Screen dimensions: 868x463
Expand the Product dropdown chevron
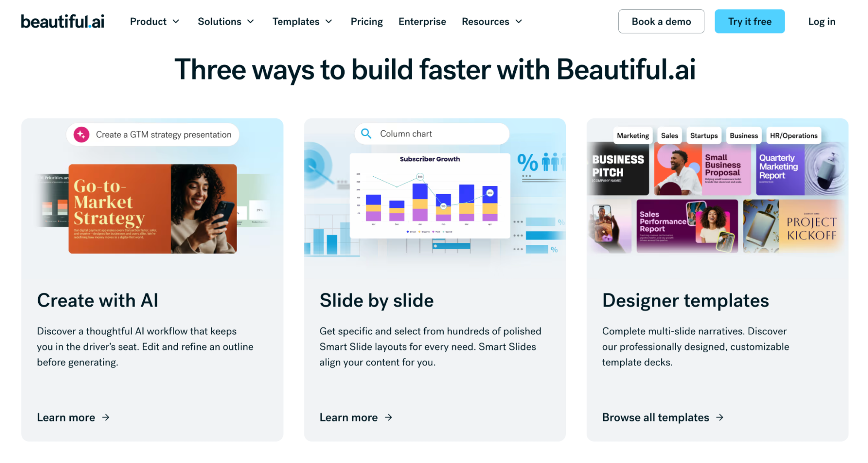pos(176,21)
